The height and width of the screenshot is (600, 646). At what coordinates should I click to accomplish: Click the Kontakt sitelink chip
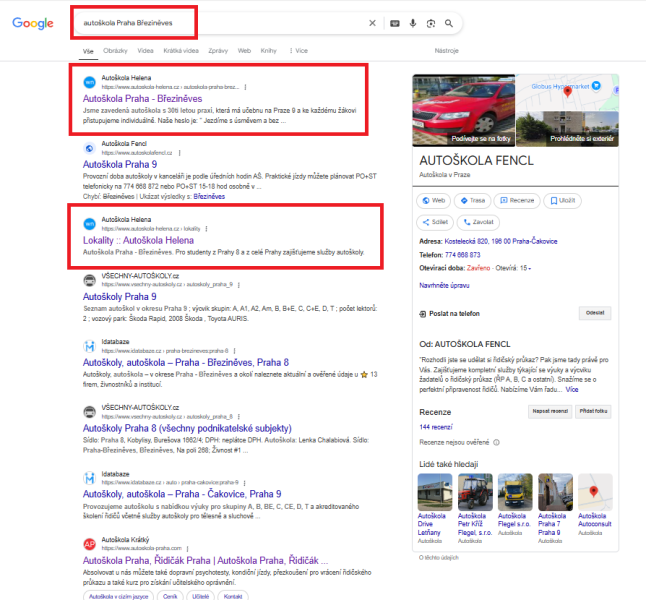pos(233,596)
